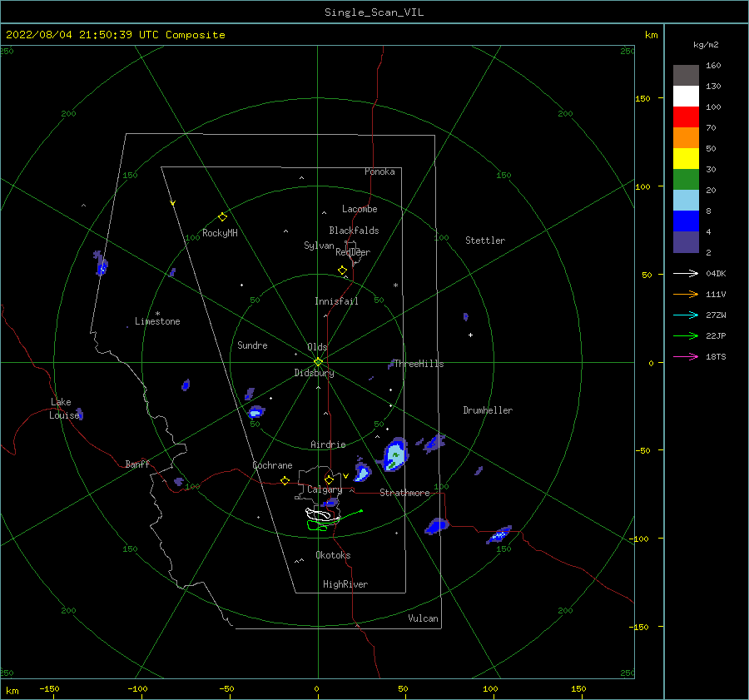Pick the green 30 kg/m2 legend color
This screenshot has width=749, height=700.
(686, 179)
